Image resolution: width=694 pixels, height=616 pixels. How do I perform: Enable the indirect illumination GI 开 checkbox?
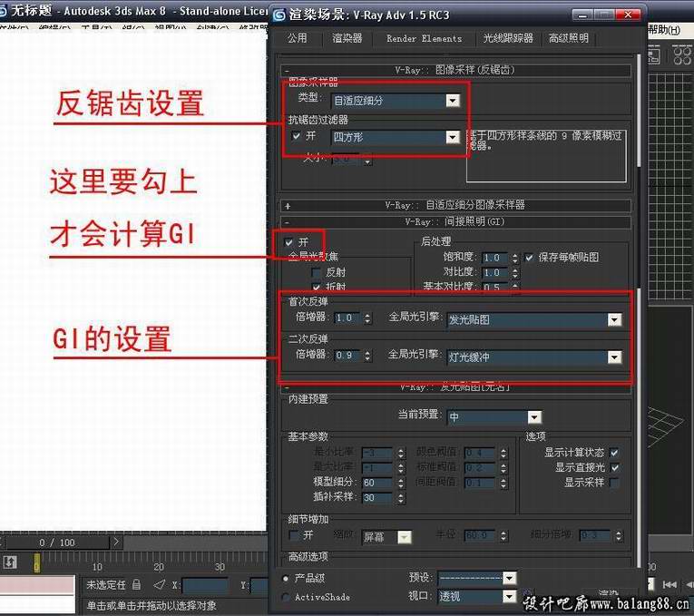[x=289, y=242]
